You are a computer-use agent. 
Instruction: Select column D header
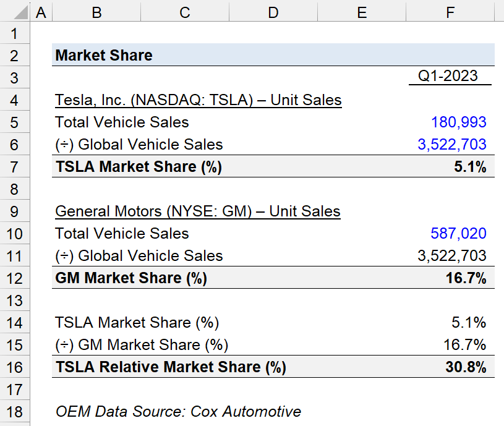coord(273,12)
